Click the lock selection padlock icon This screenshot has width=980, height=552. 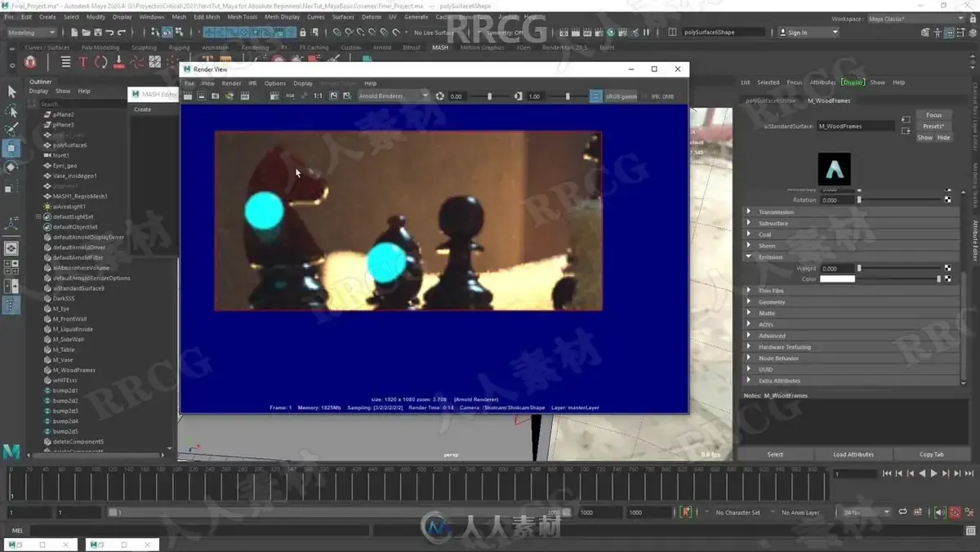[x=303, y=33]
